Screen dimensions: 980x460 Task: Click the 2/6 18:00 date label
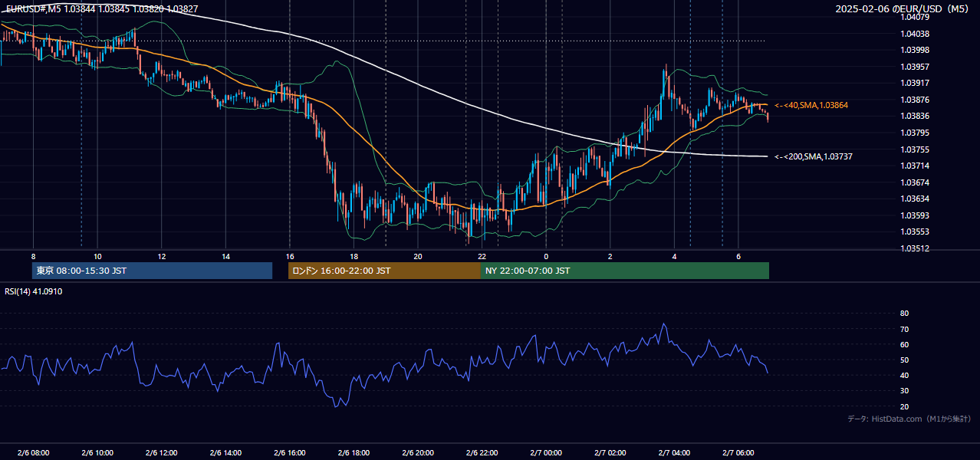[x=354, y=452]
